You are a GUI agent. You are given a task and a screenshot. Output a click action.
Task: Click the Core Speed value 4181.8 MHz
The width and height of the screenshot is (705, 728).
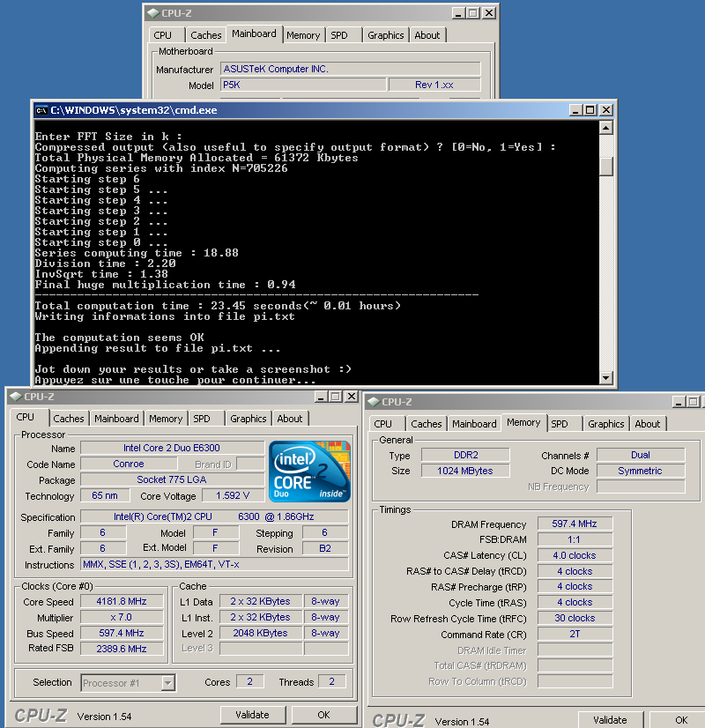click(122, 602)
